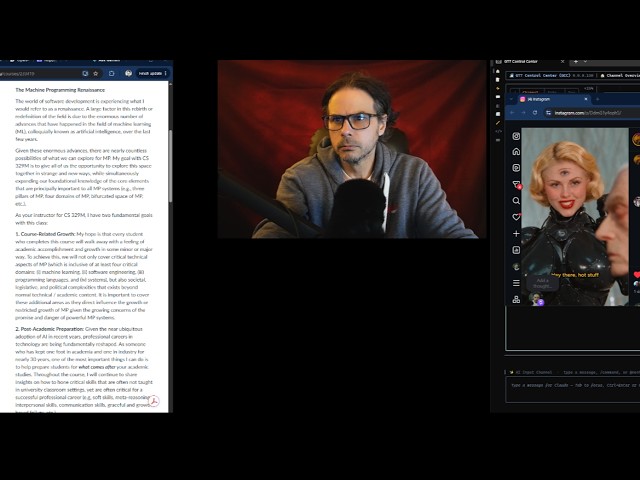Click left browser address bar courses URL
Viewport: 640px width, 480px height.
click(x=18, y=74)
